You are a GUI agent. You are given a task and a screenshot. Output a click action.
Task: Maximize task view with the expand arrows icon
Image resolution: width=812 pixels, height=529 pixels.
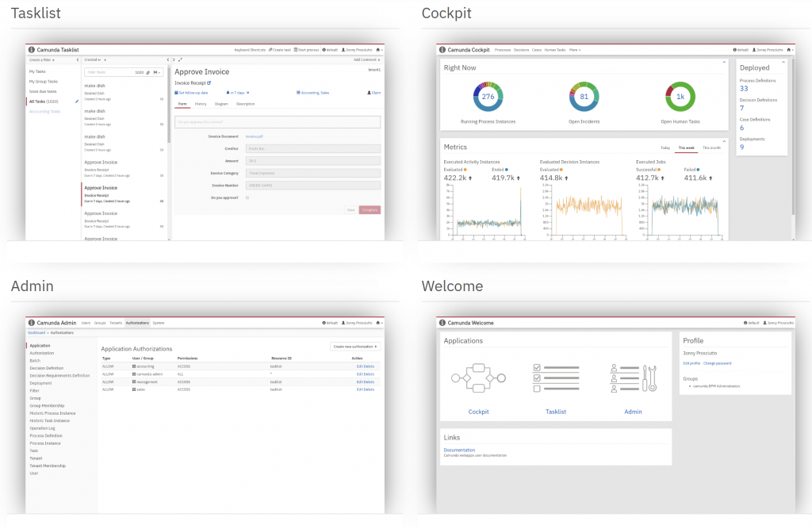[x=180, y=59]
